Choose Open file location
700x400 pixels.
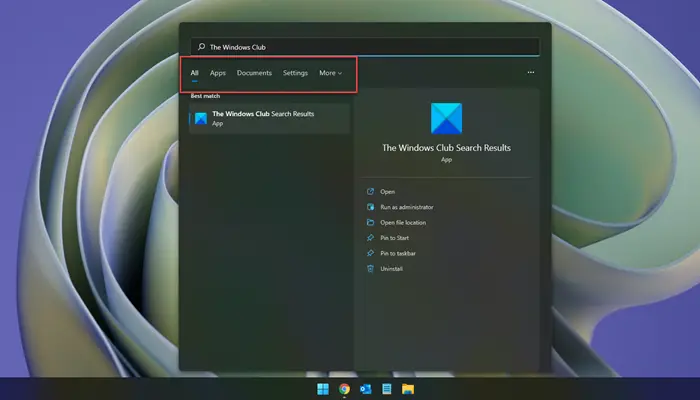coord(403,222)
